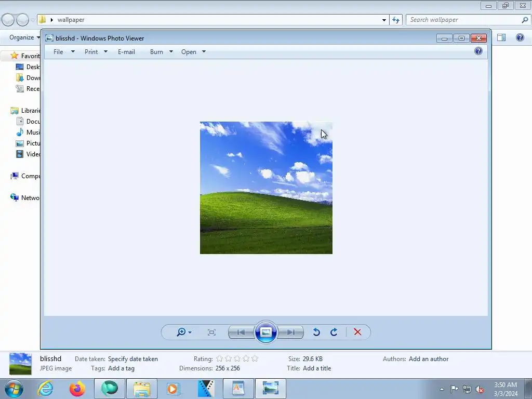Select Downloads in the Explorer sidebar
This screenshot has width=532, height=399.
28,78
